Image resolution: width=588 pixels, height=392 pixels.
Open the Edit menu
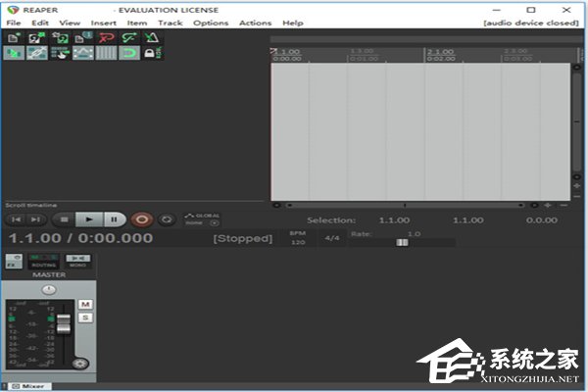click(x=40, y=23)
